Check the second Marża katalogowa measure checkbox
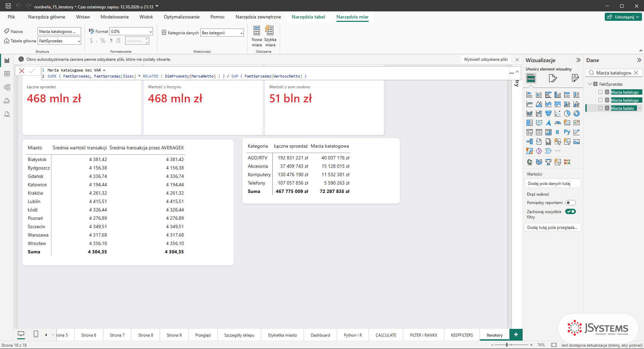The height and width of the screenshot is (349, 644). (x=600, y=100)
